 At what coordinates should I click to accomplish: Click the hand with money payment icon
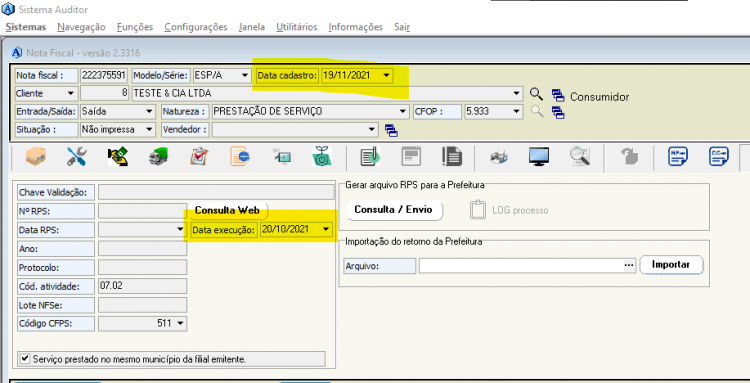point(118,156)
